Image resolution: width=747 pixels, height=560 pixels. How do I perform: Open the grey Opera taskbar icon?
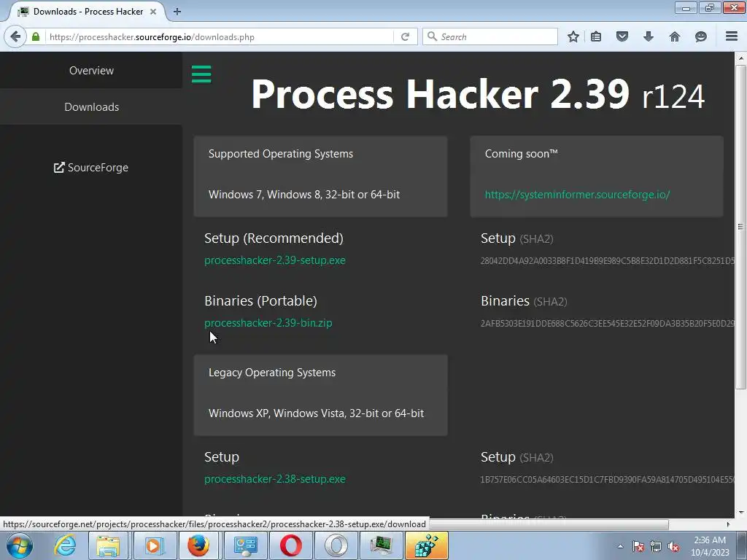coord(336,545)
